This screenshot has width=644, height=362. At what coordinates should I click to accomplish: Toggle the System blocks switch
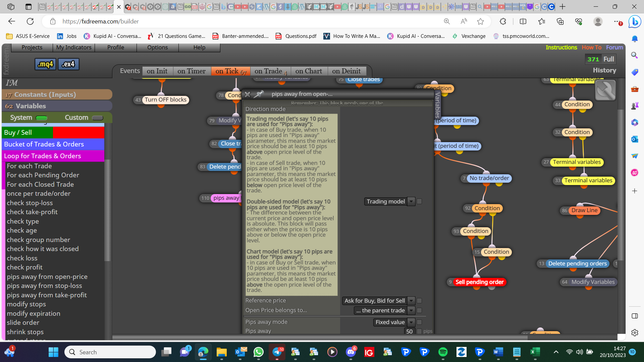42,118
